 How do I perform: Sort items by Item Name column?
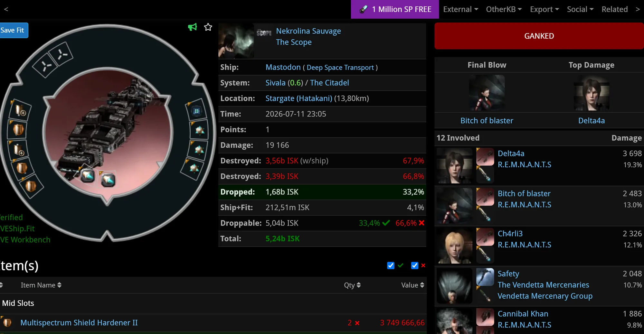41,285
